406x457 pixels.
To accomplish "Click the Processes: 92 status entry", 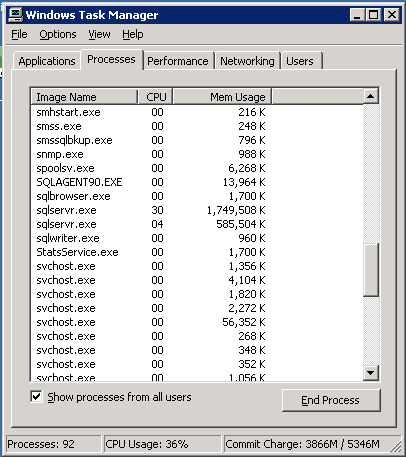I will point(53,444).
